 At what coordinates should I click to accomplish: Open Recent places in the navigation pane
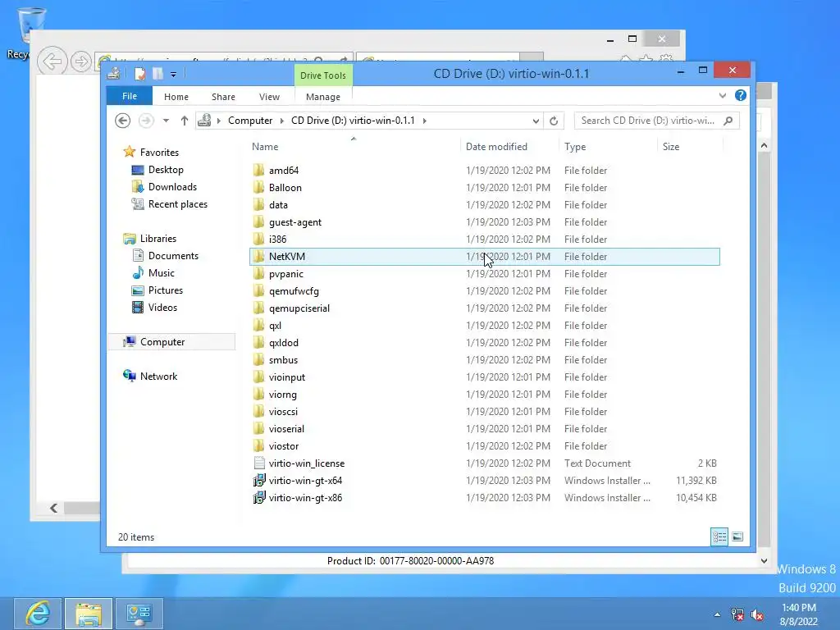point(169,204)
